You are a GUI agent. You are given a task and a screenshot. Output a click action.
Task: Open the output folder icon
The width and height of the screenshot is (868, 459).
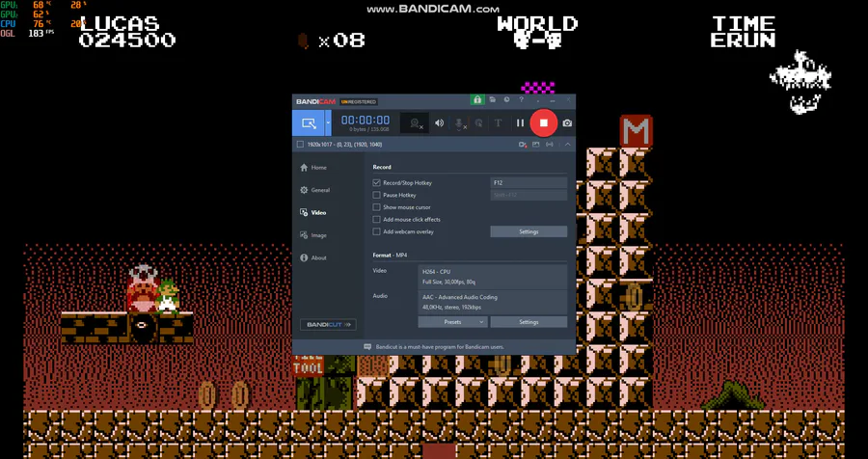tap(492, 99)
